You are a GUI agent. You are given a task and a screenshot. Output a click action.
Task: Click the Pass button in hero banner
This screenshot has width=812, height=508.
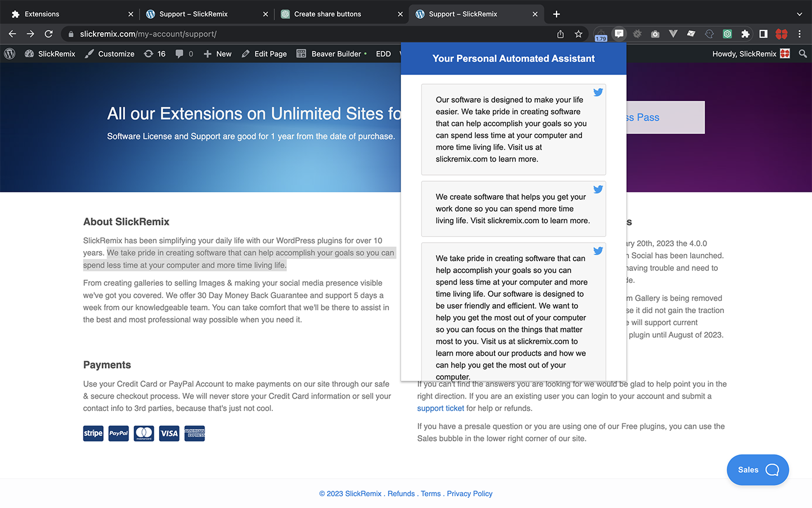click(x=665, y=117)
